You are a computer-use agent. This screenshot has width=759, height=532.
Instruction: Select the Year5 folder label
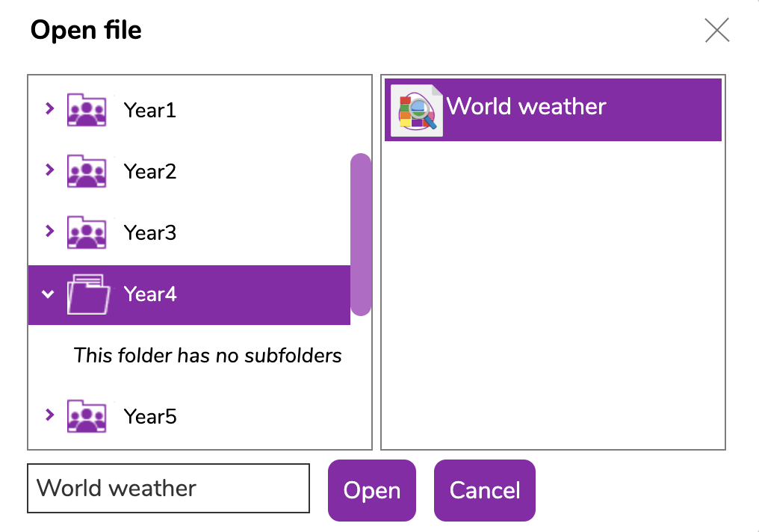(x=150, y=416)
